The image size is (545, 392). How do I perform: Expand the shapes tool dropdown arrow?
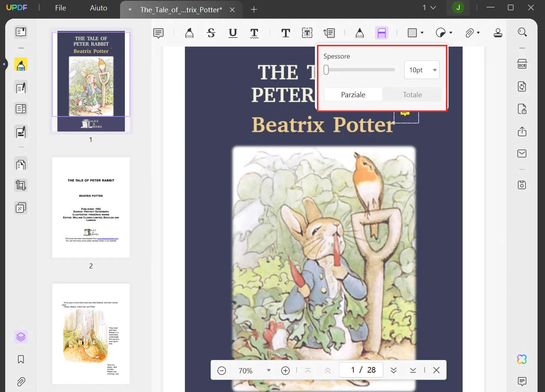422,33
